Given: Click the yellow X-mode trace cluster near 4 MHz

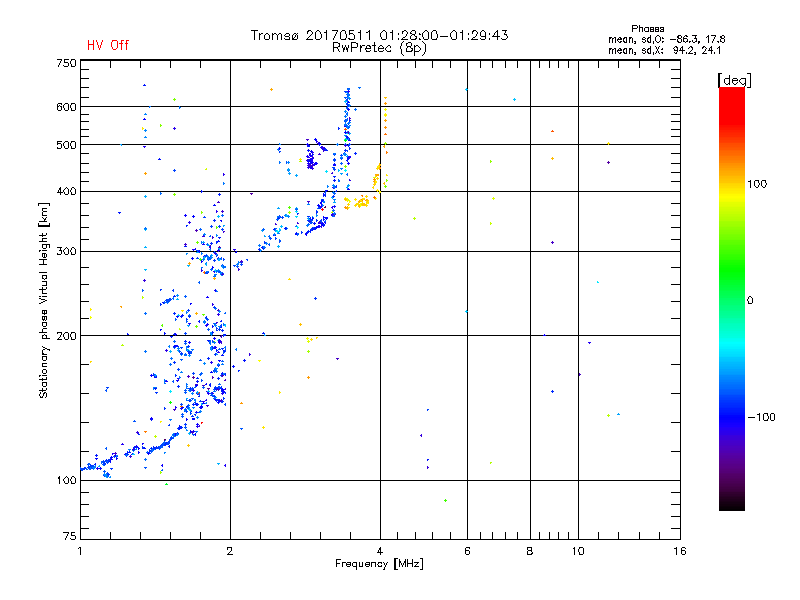Looking at the screenshot, I should pyautogui.click(x=362, y=203).
